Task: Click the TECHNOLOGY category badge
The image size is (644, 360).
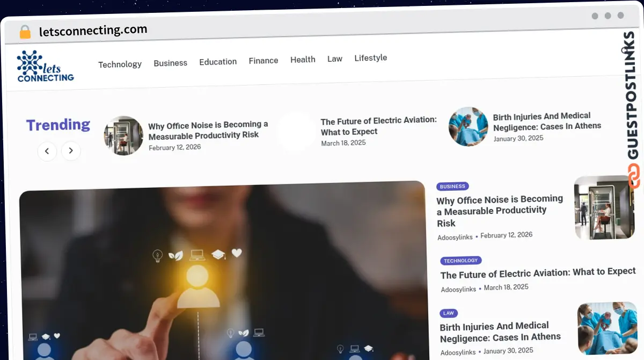Action: click(x=460, y=261)
